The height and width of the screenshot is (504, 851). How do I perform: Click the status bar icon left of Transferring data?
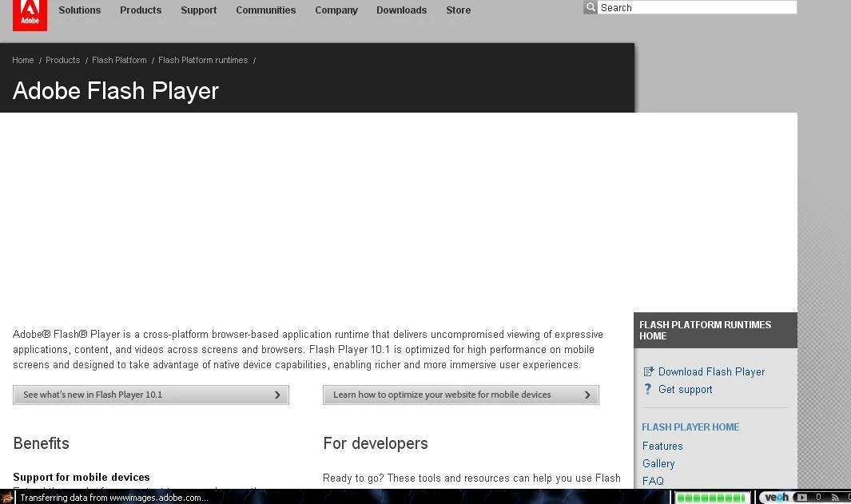pos(7,497)
